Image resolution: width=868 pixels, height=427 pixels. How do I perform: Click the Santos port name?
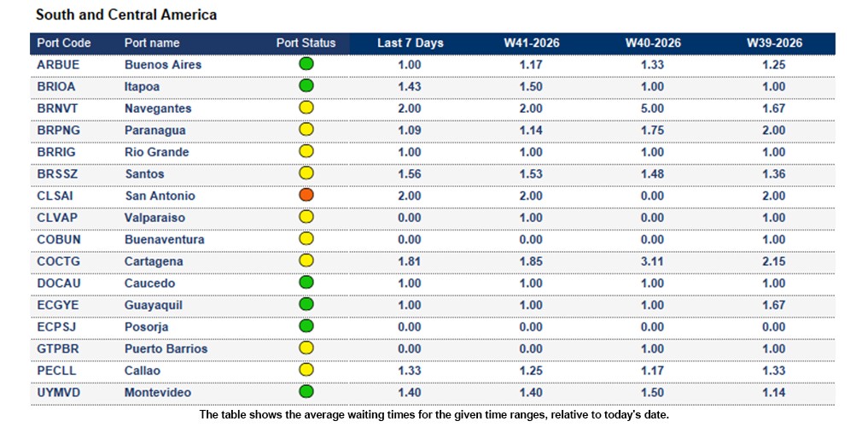coord(144,174)
